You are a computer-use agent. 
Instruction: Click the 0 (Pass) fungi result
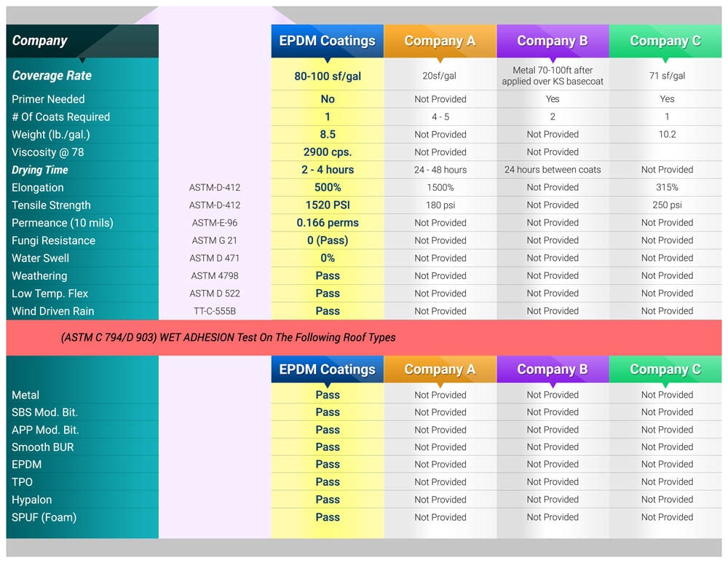[328, 240]
